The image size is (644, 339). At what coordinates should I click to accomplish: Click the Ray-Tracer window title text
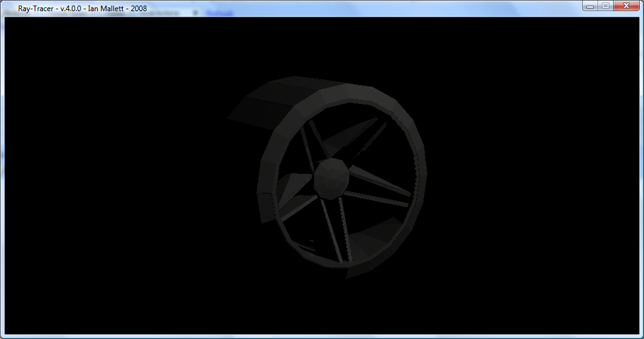[82, 9]
